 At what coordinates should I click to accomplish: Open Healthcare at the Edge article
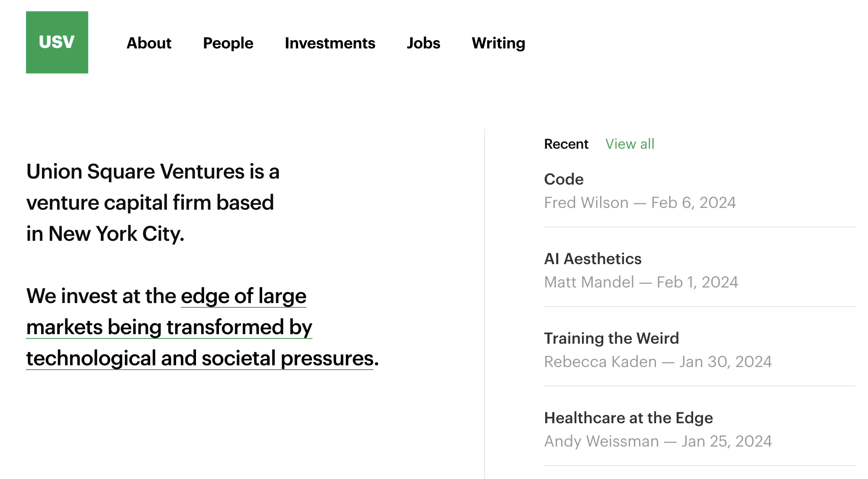coord(628,418)
